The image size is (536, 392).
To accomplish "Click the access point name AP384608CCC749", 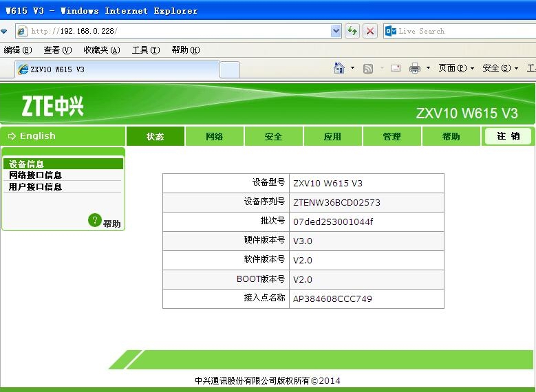I will pyautogui.click(x=332, y=298).
